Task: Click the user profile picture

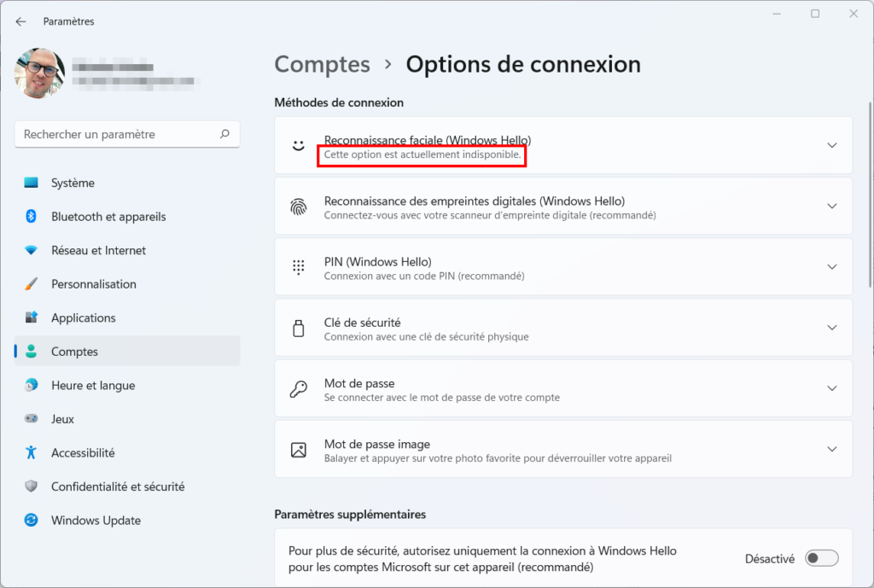Action: [39, 73]
